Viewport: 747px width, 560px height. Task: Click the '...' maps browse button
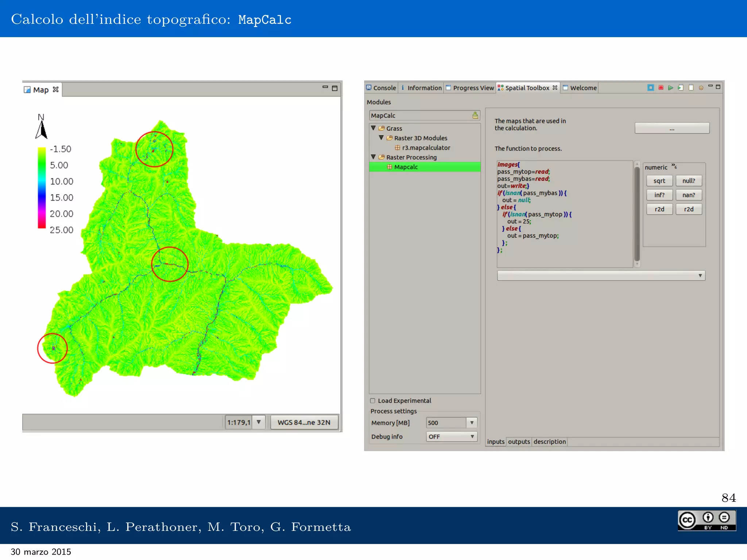(x=672, y=128)
